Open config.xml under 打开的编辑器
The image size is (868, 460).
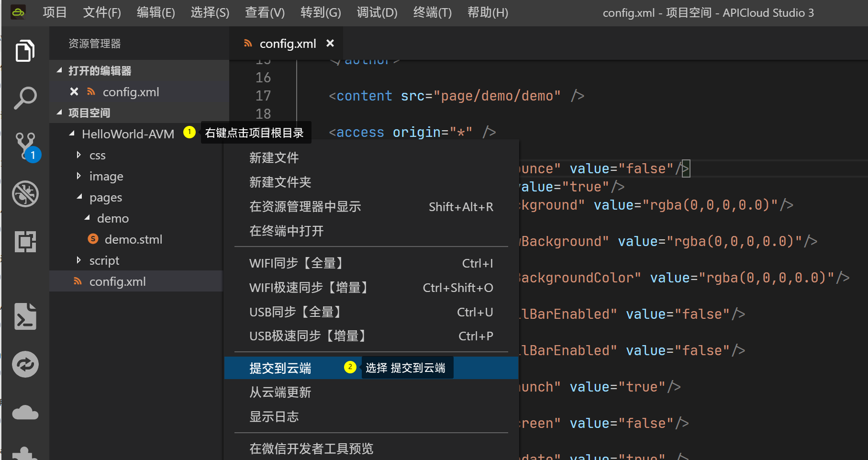131,92
